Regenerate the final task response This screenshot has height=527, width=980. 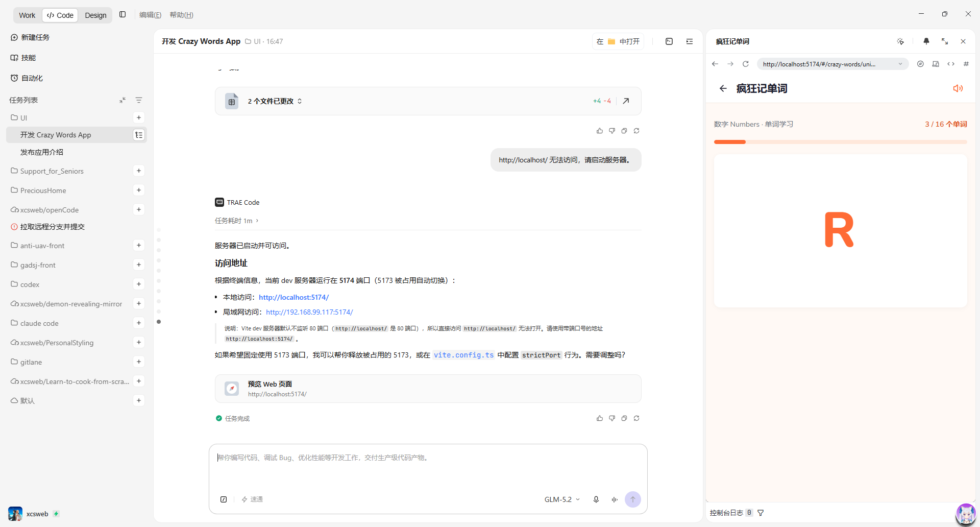[x=636, y=418]
